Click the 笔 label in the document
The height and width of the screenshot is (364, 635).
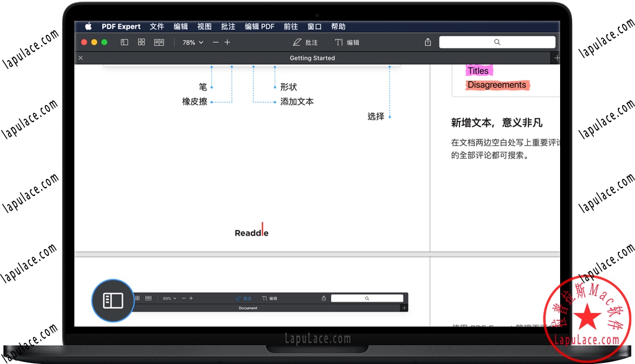203,87
